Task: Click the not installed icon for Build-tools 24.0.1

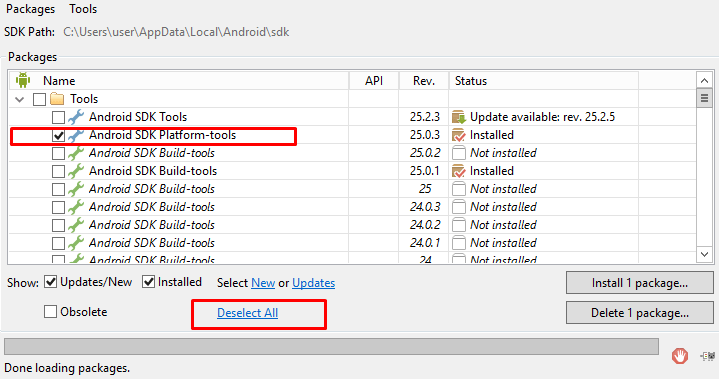Action: 459,242
